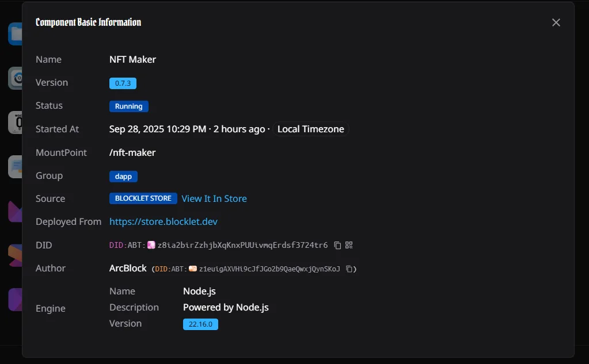Screen dimensions: 589x364
Task: Click the Engine label
Action: (x=50, y=308)
